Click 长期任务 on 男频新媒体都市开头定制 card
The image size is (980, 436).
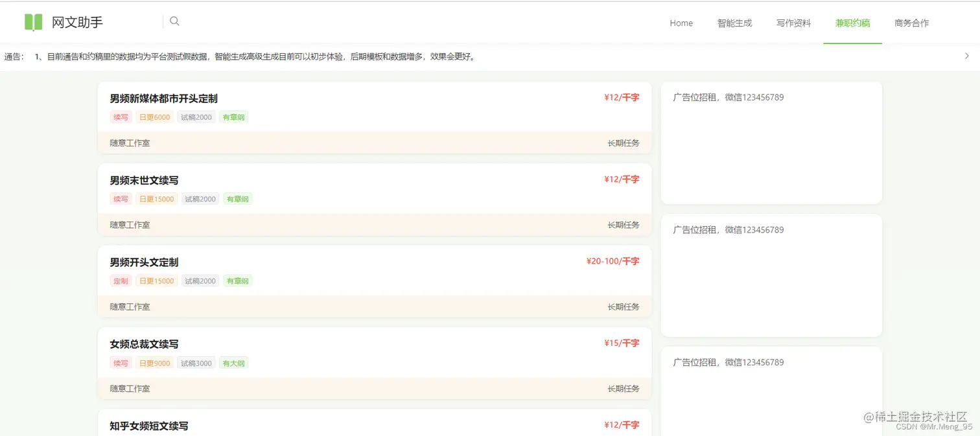tap(624, 143)
